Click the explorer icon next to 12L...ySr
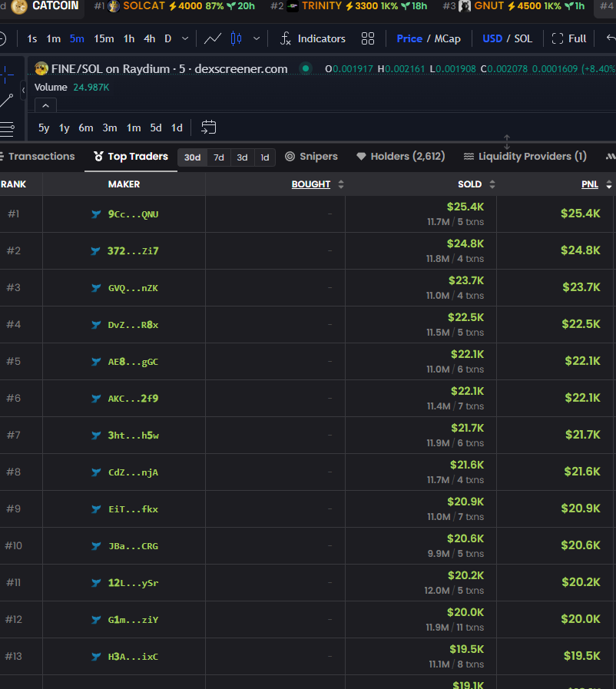Screen dimensions: 616x689 (x=96, y=583)
